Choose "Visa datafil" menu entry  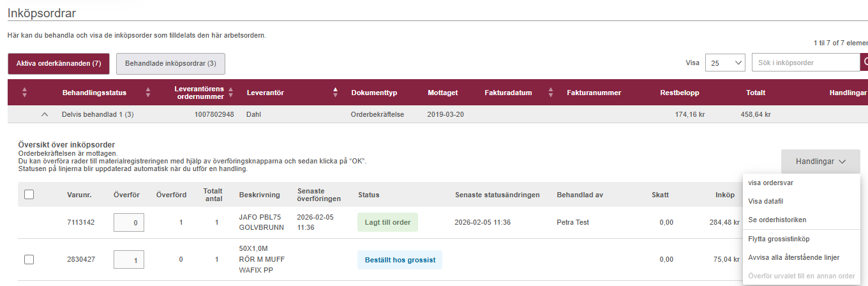tap(765, 201)
